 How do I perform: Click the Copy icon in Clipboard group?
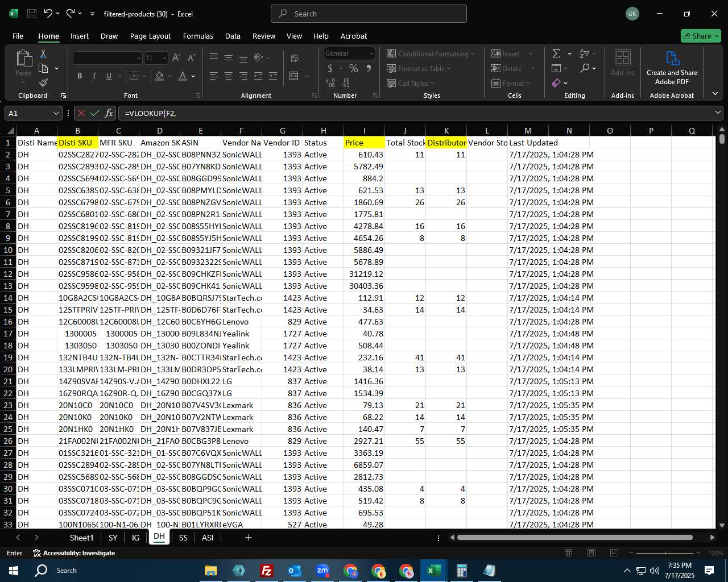(x=43, y=68)
